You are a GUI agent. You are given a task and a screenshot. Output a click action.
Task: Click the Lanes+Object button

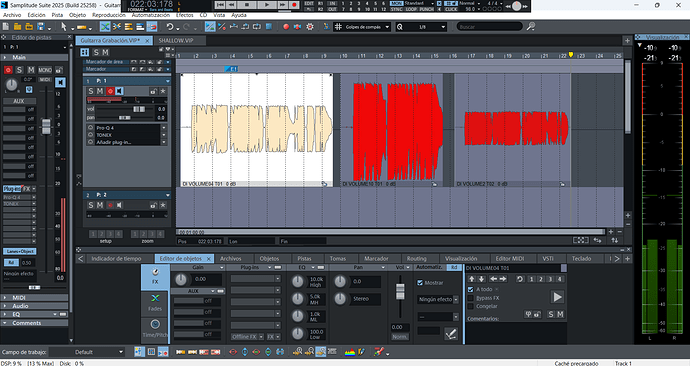point(20,251)
